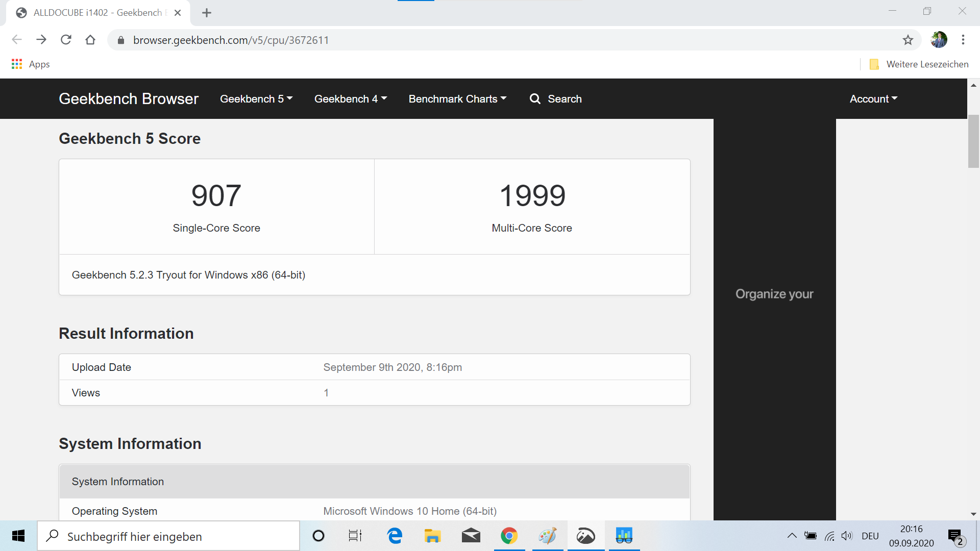Click the upload date September 9th 2020
The height and width of the screenshot is (551, 980).
[393, 367]
